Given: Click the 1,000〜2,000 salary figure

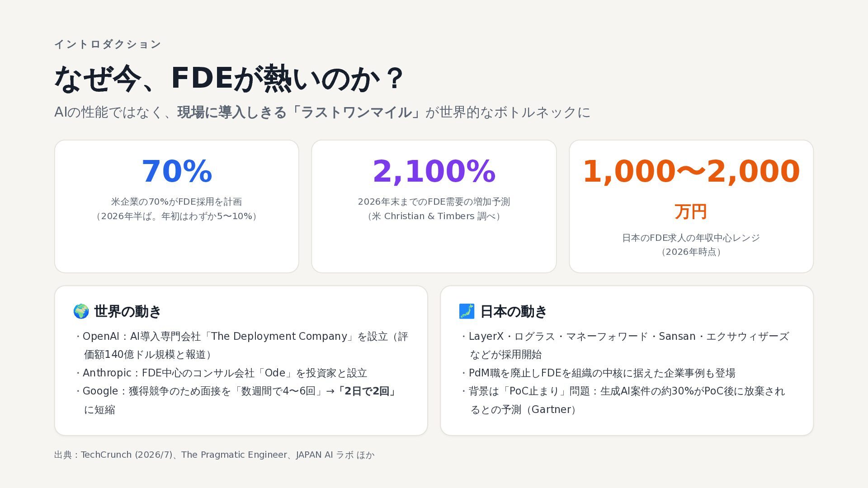Looking at the screenshot, I should click(691, 171).
